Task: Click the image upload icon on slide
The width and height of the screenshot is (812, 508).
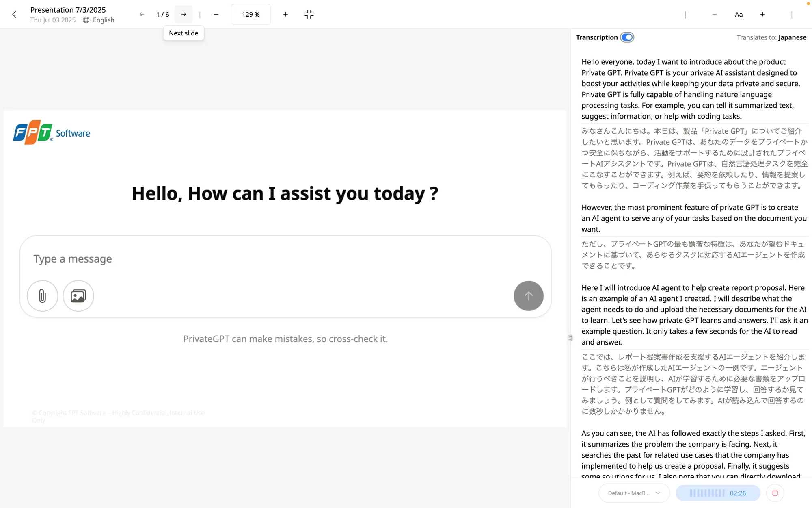Action: click(x=78, y=296)
